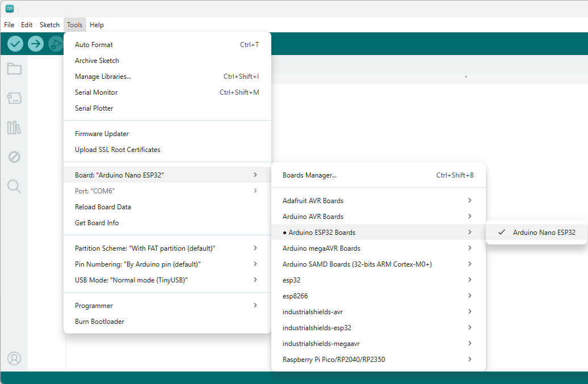Select Reload Board Data
This screenshot has width=588, height=384.
click(x=167, y=207)
